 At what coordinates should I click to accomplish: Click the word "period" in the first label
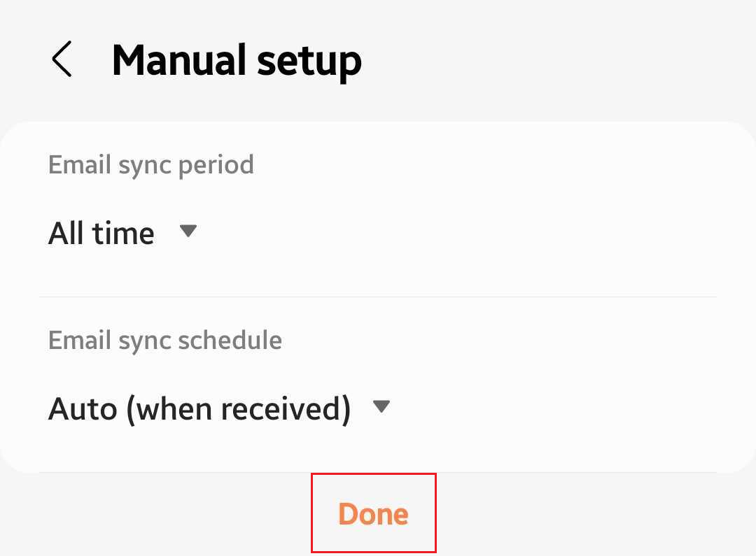tap(216, 166)
